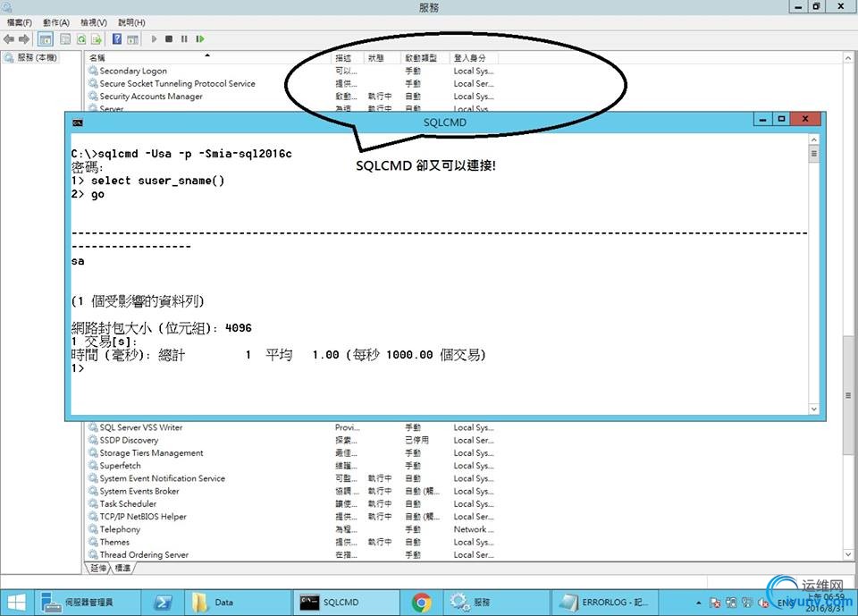Select the Superfetch service
The width and height of the screenshot is (858, 616).
coord(120,466)
